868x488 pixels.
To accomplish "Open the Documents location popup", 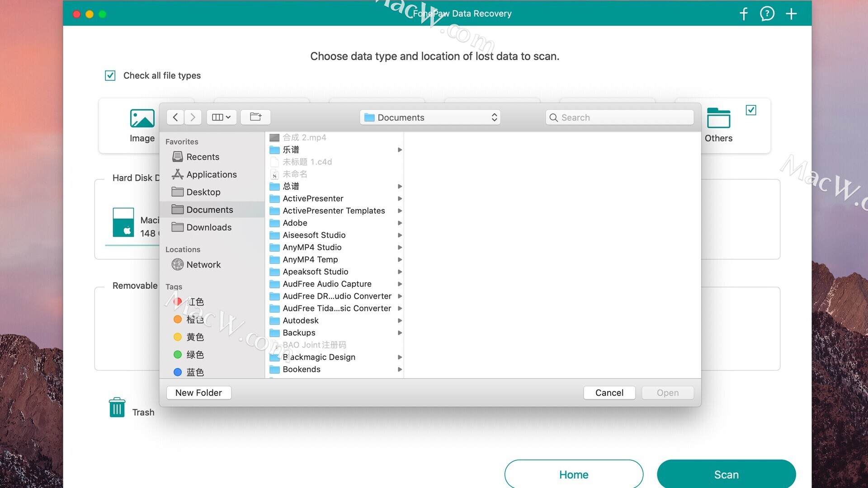I will [430, 117].
